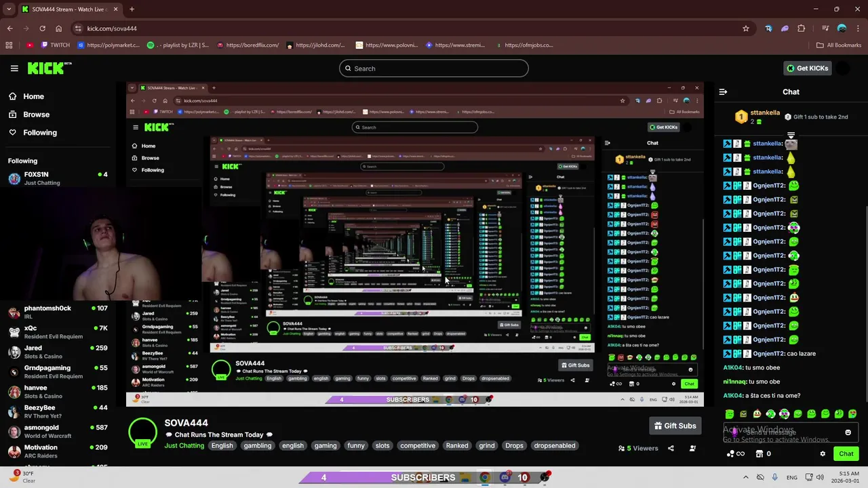The image size is (868, 488).
Task: Open recommended channel hanvee
Action: (58, 392)
